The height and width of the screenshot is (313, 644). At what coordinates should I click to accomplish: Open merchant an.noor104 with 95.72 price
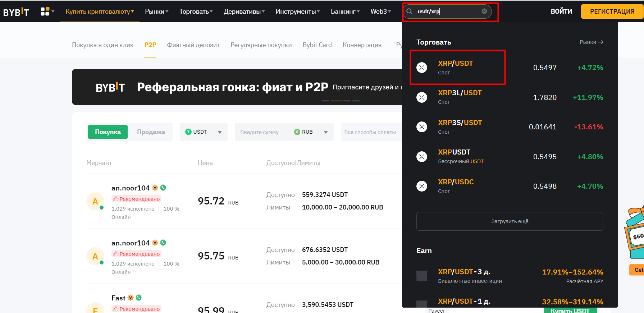pyautogui.click(x=131, y=188)
